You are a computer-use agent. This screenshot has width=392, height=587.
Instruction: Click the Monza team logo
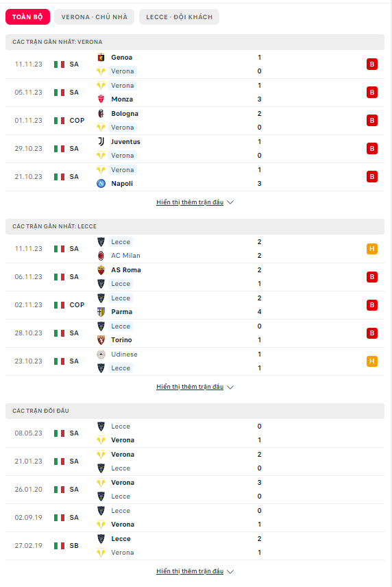tap(101, 99)
